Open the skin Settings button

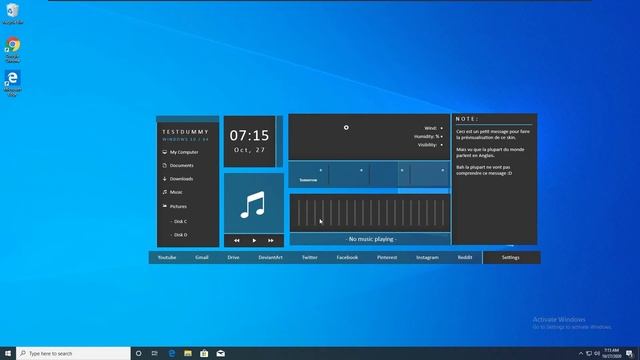[x=511, y=258]
